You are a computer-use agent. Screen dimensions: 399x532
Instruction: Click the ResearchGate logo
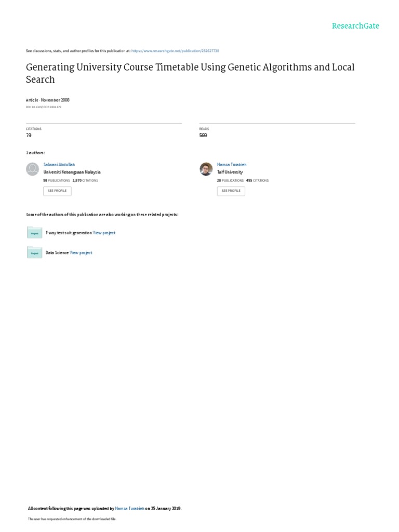(355, 26)
